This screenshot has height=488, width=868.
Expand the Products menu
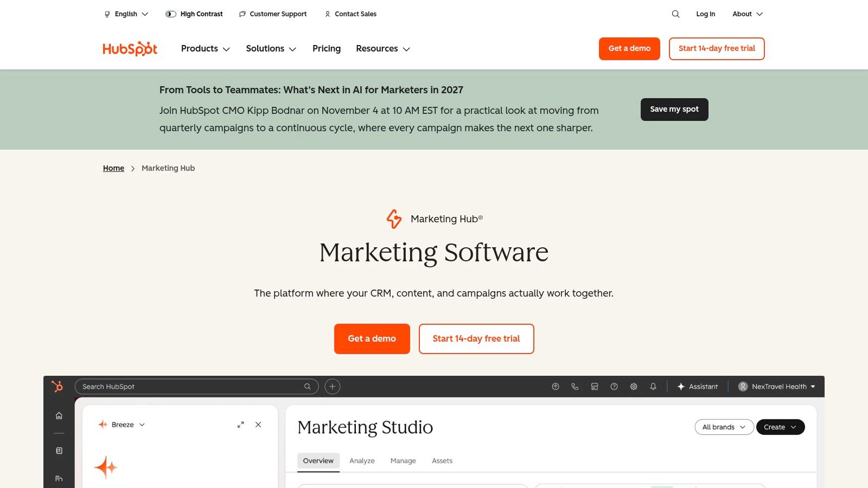coord(206,49)
